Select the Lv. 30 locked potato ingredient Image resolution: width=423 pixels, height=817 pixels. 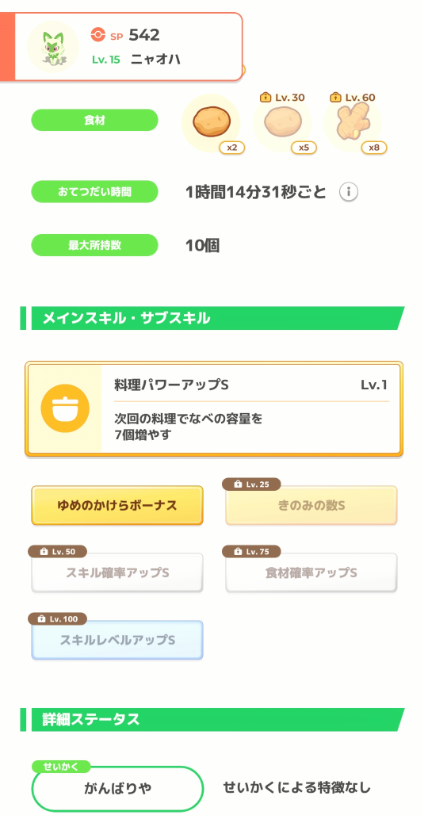click(282, 123)
